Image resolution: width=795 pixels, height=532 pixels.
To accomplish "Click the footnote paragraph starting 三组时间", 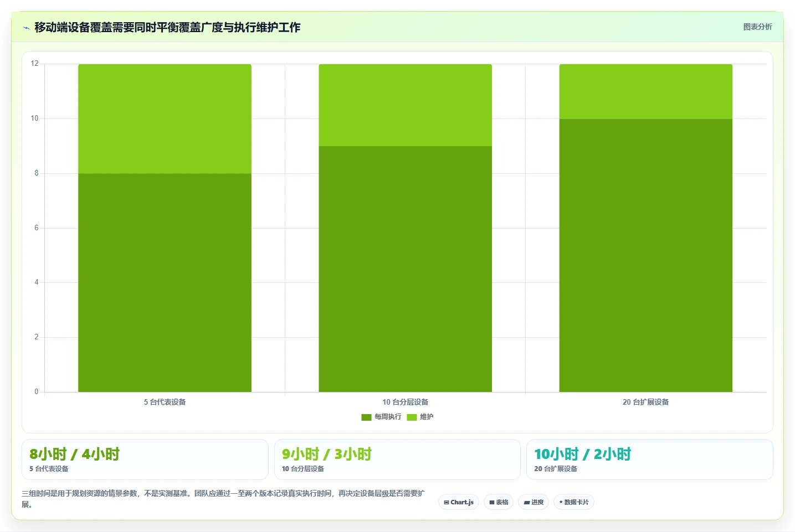I will click(x=223, y=499).
